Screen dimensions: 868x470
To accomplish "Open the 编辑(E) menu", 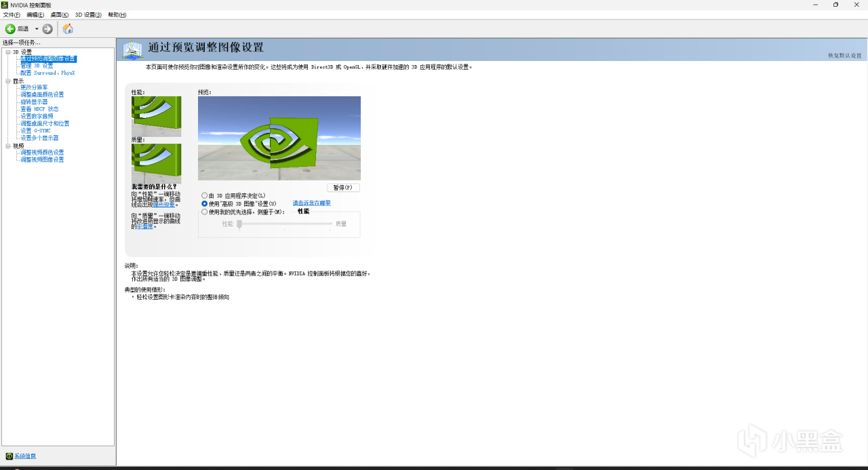I will (35, 14).
